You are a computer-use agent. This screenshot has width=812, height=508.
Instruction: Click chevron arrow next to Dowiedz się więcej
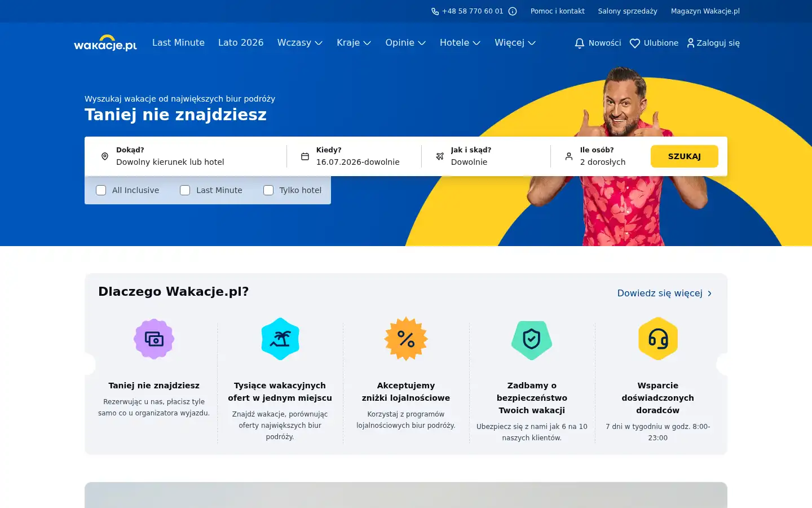710,294
